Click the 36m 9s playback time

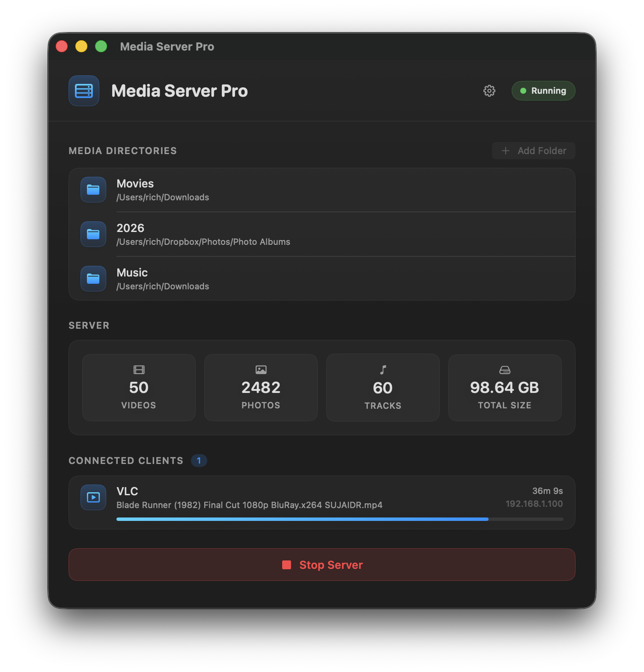click(548, 491)
